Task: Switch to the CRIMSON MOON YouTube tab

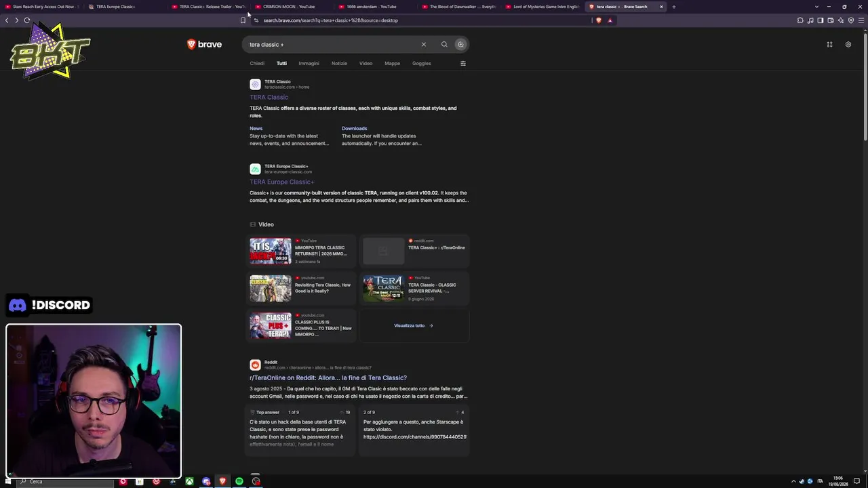Action: pyautogui.click(x=293, y=7)
